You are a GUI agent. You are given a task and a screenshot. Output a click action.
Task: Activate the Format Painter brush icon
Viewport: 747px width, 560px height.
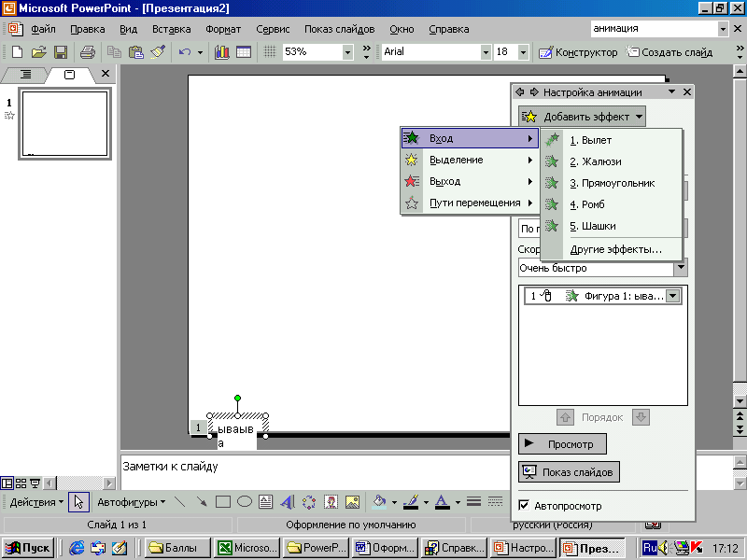(158, 51)
